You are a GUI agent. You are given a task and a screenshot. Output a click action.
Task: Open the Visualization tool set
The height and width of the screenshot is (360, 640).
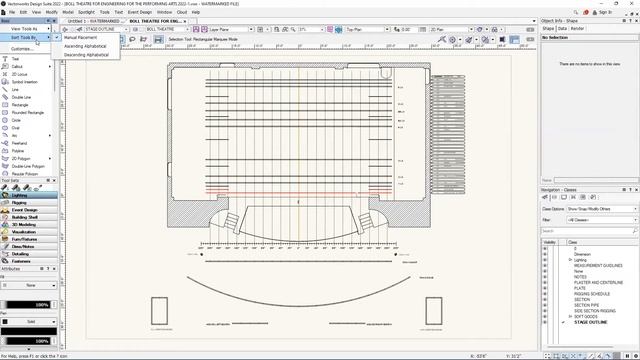click(29, 232)
